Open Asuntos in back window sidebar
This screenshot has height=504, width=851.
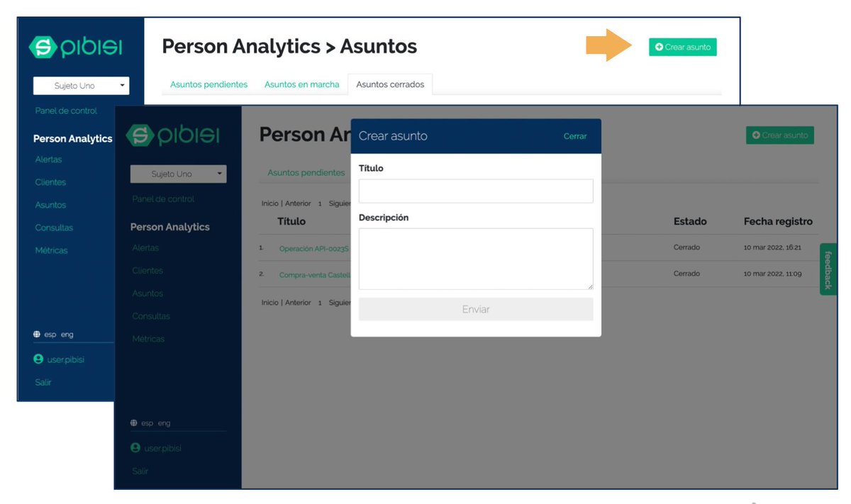coord(50,205)
